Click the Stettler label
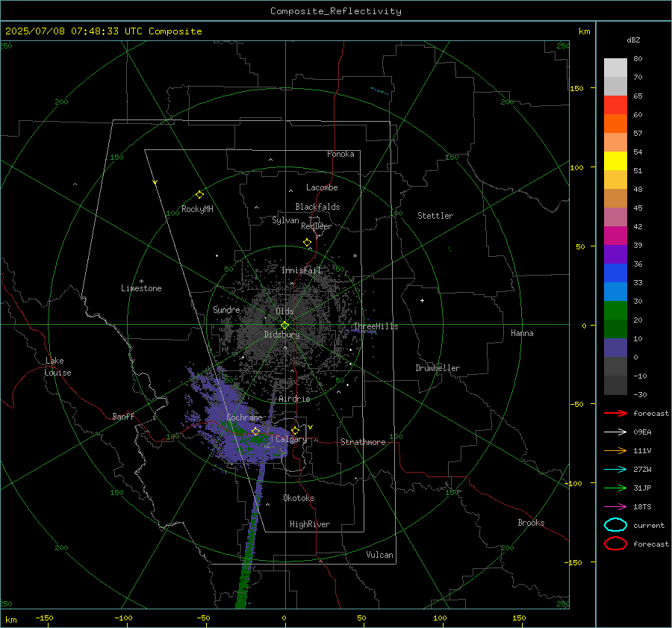 pyautogui.click(x=435, y=216)
